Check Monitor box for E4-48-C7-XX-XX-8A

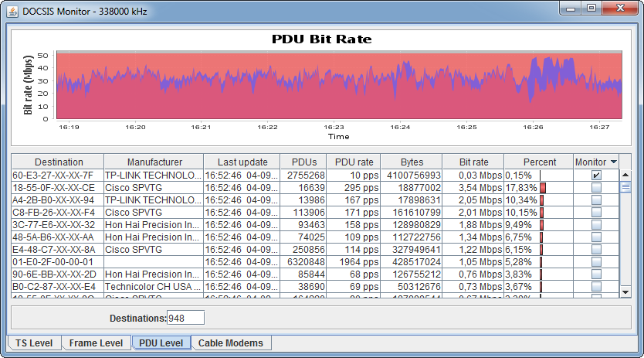click(x=596, y=250)
